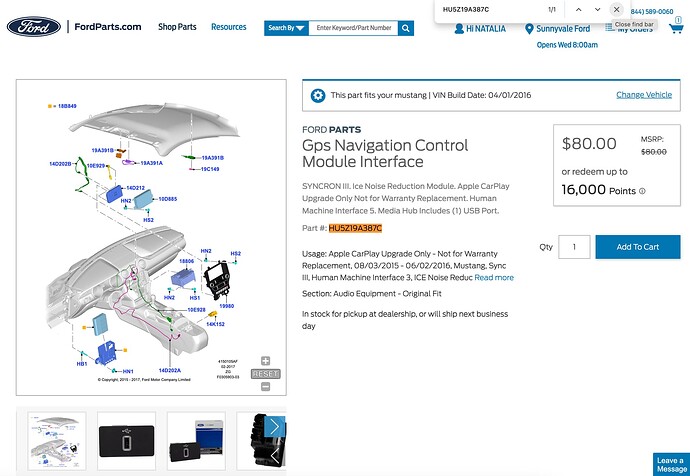Click the search magnifier button
Viewport: 690px width, 476px height.
coord(406,28)
